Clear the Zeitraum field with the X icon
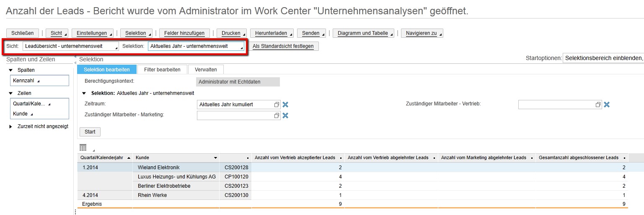644x215 pixels. [285, 105]
